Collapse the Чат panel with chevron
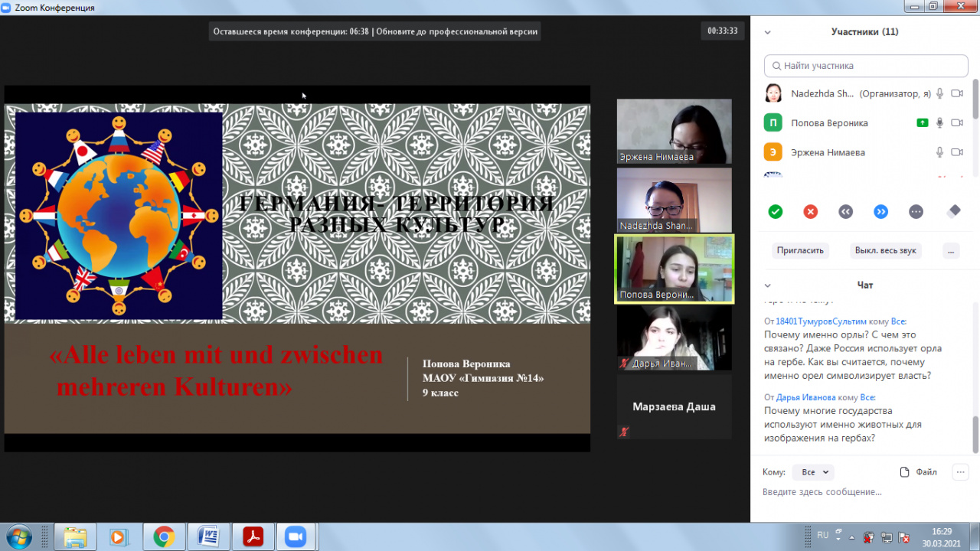The image size is (980, 551). [x=767, y=285]
